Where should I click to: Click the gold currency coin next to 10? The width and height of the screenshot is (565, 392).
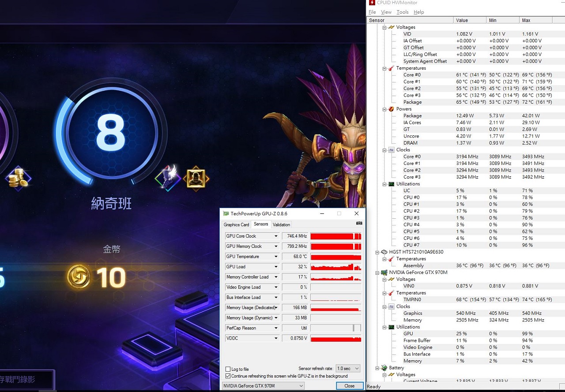[79, 277]
